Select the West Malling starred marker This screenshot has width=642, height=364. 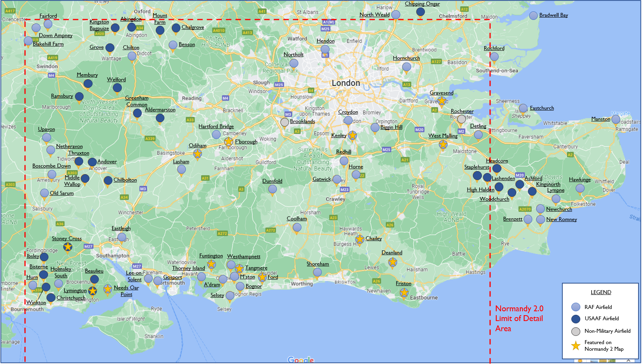[443, 144]
